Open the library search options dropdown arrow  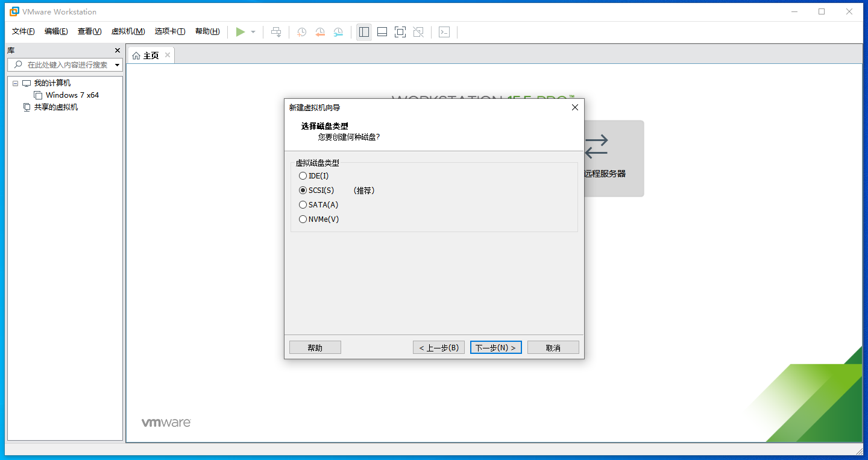click(x=118, y=65)
